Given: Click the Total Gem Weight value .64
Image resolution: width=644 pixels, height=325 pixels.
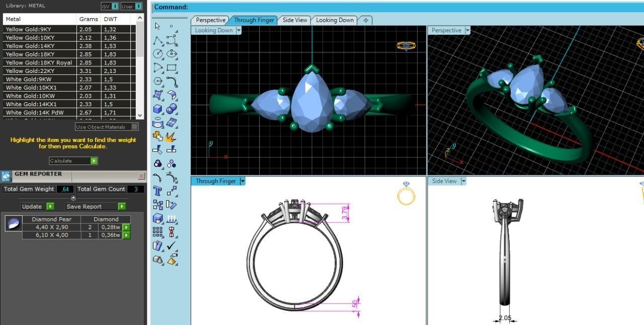Looking at the screenshot, I should pos(65,189).
